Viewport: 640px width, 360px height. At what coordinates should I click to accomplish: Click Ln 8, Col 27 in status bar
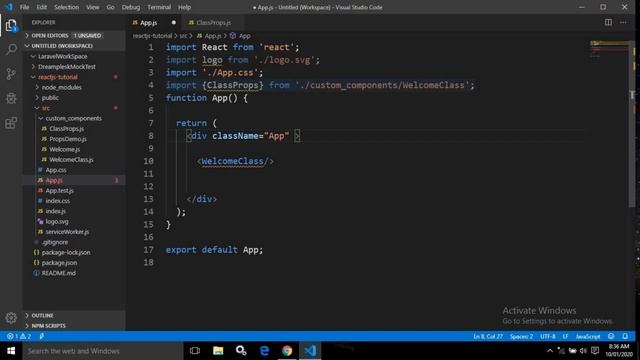(x=488, y=336)
